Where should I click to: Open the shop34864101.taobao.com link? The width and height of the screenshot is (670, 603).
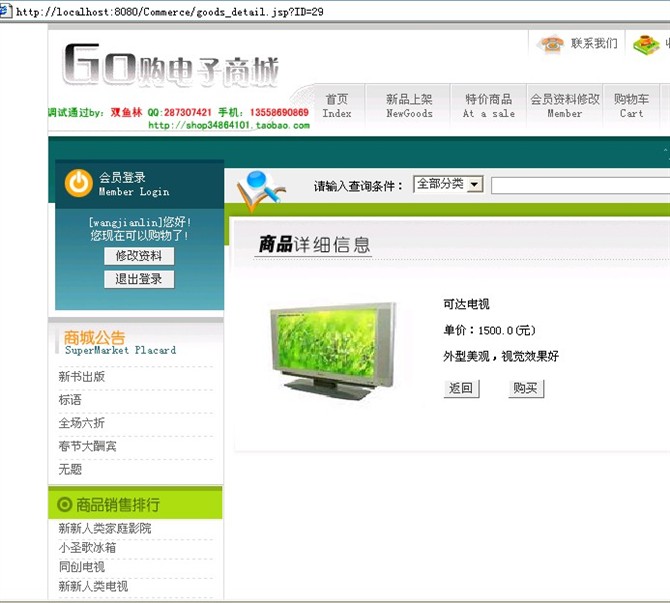[229, 125]
